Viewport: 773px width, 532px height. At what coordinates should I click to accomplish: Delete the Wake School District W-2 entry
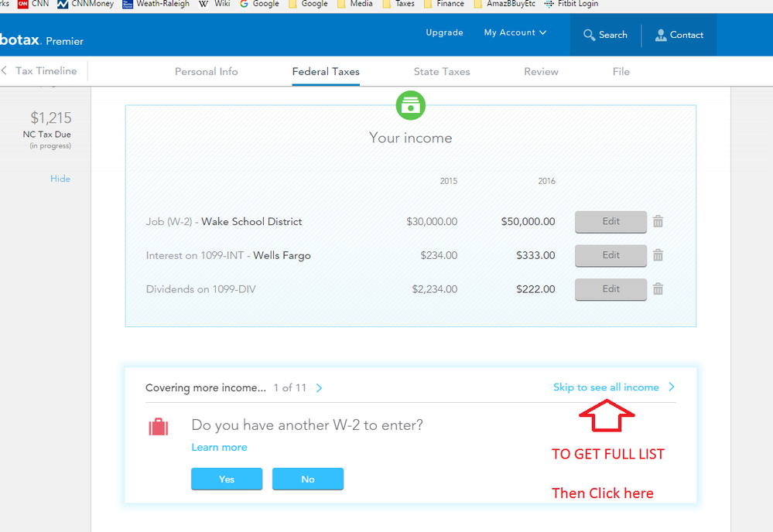(658, 221)
